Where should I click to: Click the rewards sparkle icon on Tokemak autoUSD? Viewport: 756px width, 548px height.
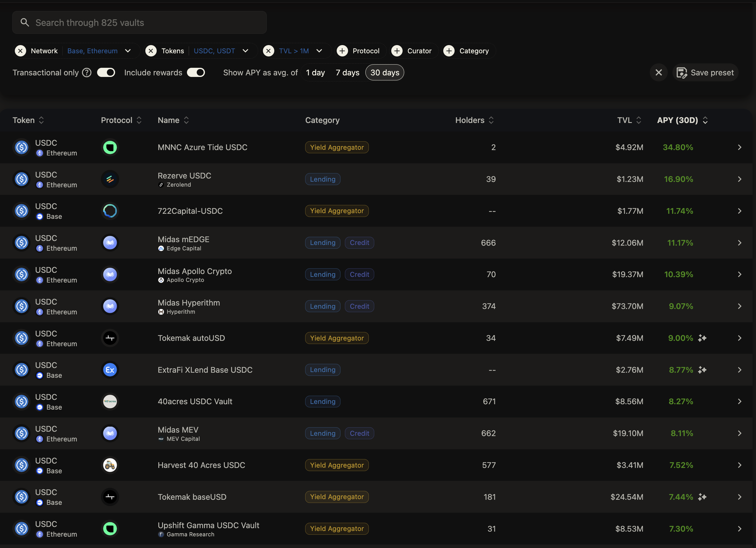(x=702, y=338)
